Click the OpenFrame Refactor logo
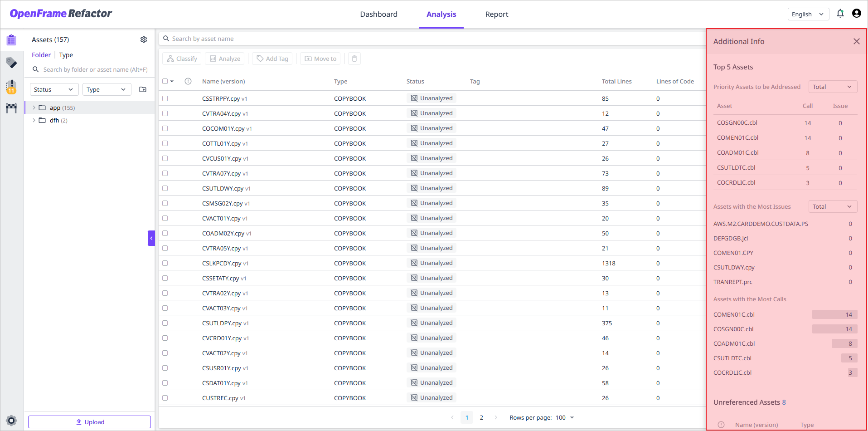 tap(61, 14)
